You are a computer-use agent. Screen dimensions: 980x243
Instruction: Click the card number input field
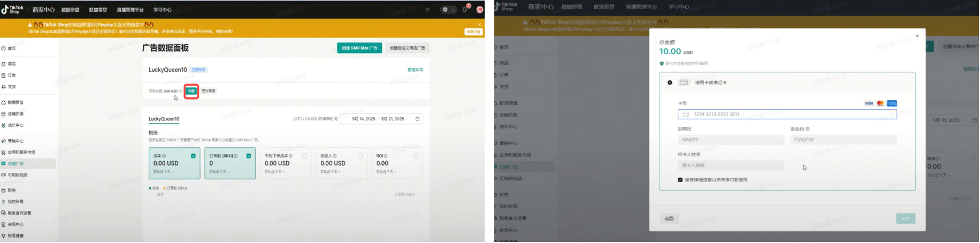pos(786,114)
